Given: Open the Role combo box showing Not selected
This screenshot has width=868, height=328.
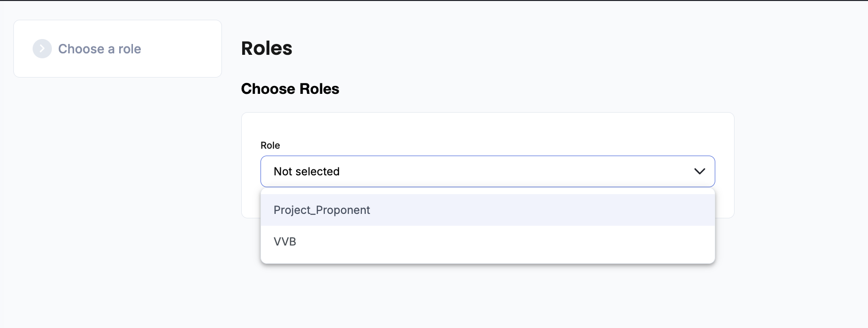Looking at the screenshot, I should click(487, 171).
